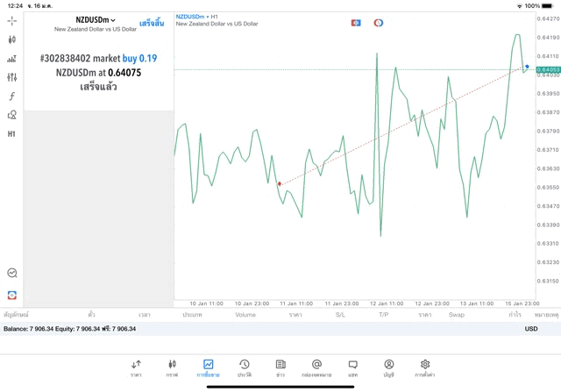Open the accounts profile tab
Image resolution: width=561 pixels, height=392 pixels.
click(389, 368)
